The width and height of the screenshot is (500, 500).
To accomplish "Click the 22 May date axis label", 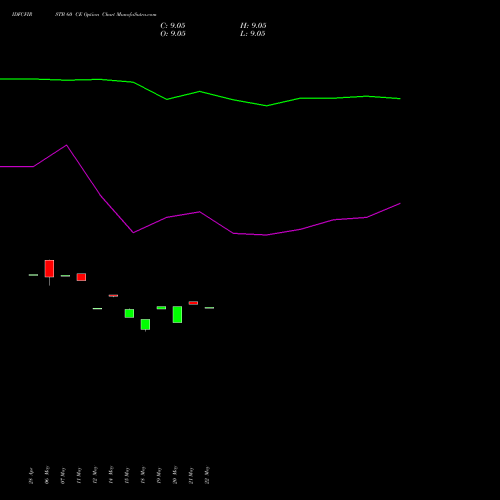I will click(x=207, y=475).
